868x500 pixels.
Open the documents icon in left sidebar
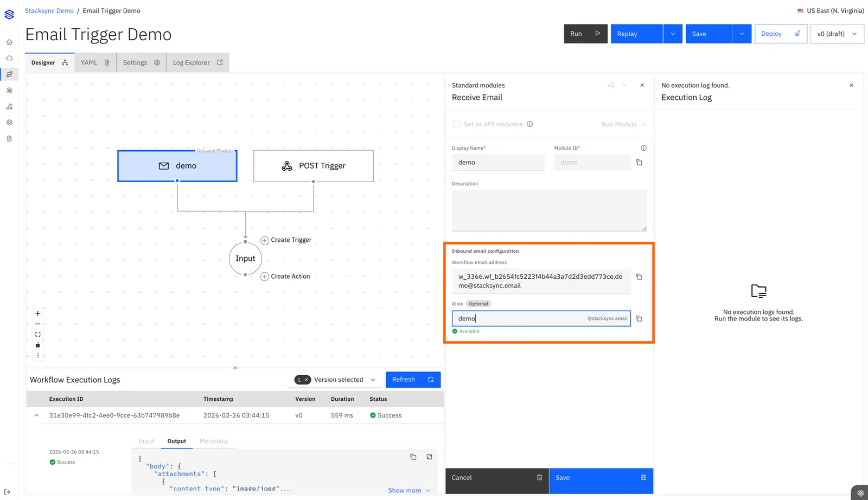pyautogui.click(x=9, y=139)
